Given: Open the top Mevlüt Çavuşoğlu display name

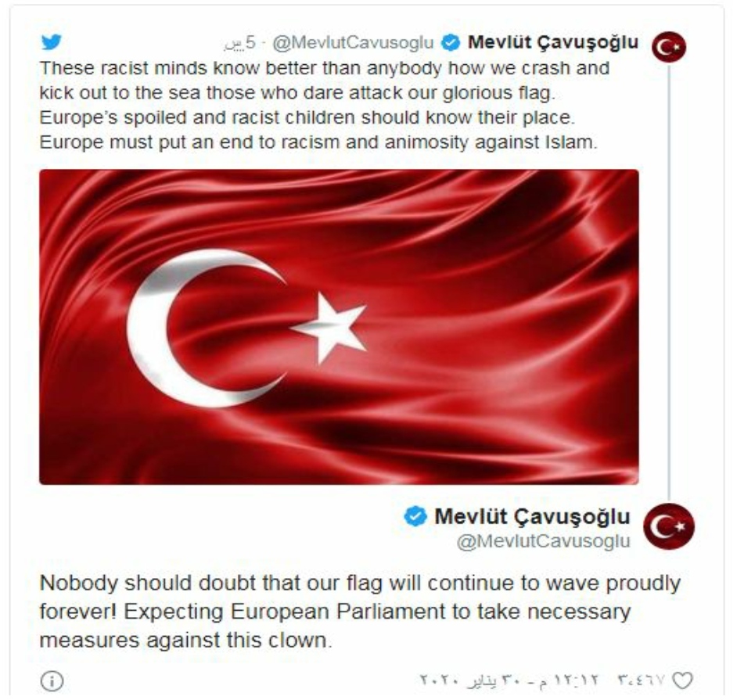Looking at the screenshot, I should click(x=552, y=42).
